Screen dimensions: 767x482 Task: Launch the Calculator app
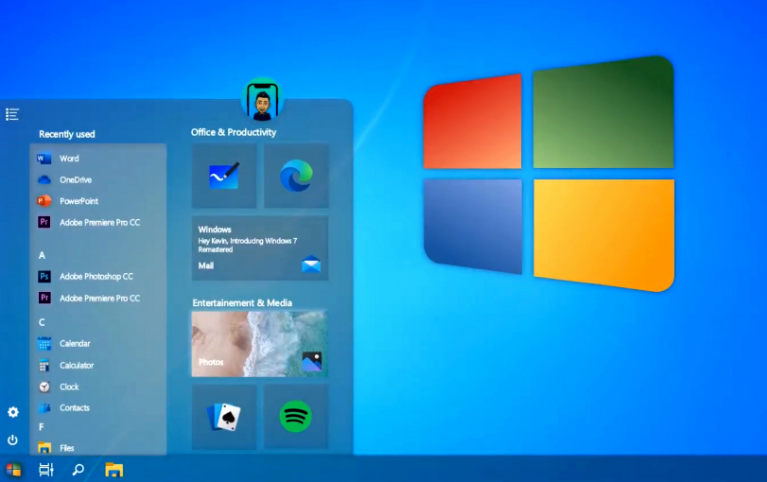pyautogui.click(x=98, y=365)
